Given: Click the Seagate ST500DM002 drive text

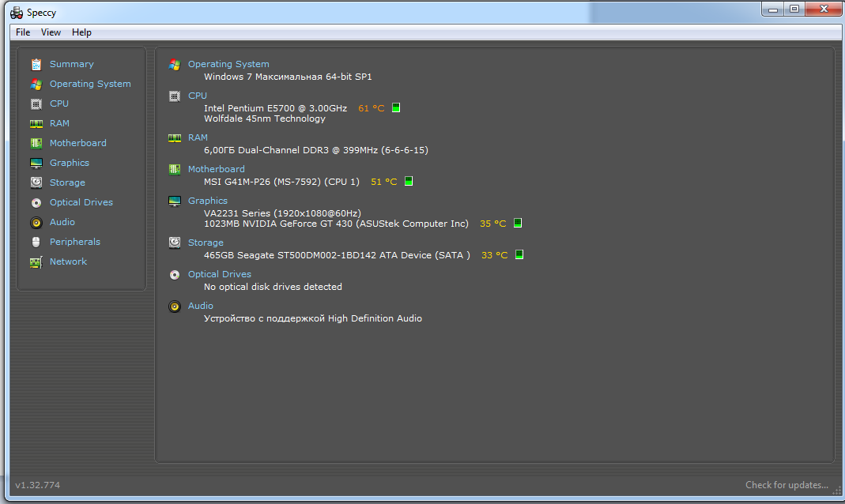Looking at the screenshot, I should click(x=337, y=255).
